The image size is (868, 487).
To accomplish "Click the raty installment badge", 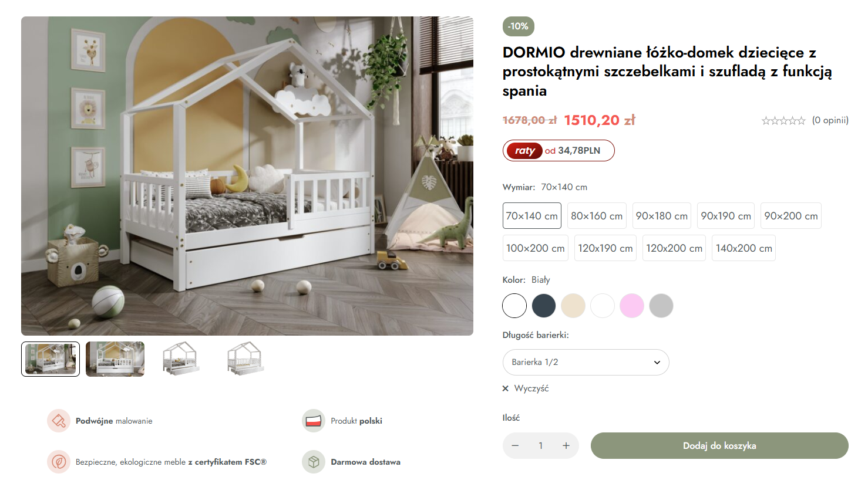I will coord(559,151).
